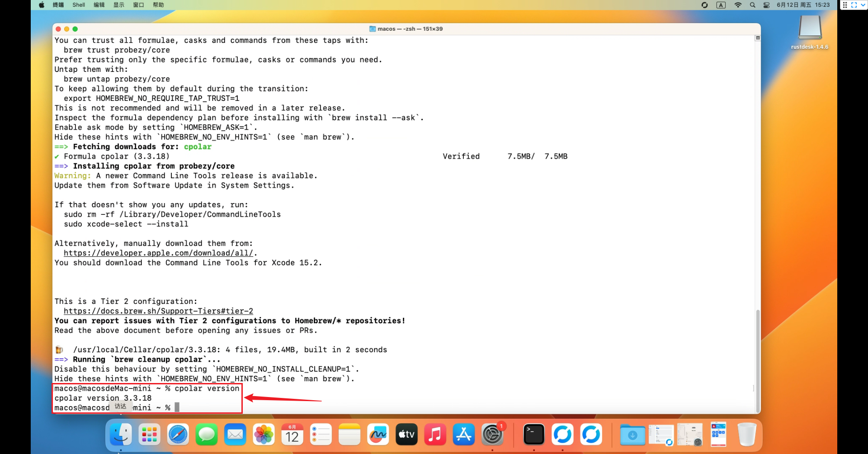Screen dimensions: 868x454
Task: Open Finder from the Dock
Action: click(121, 435)
